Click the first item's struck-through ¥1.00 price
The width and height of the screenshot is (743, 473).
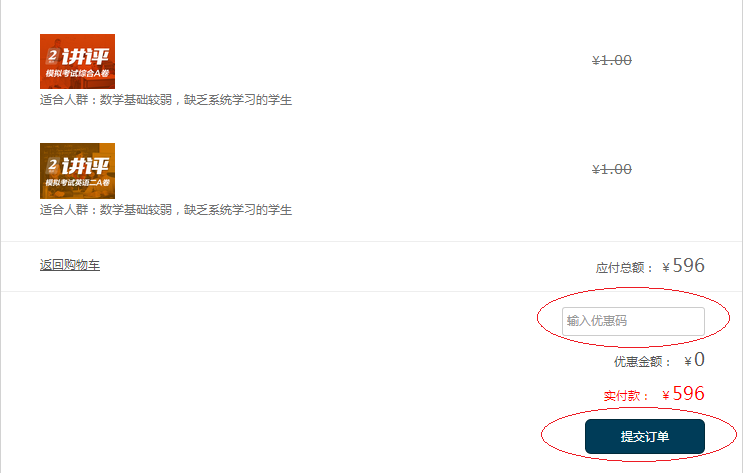612,60
